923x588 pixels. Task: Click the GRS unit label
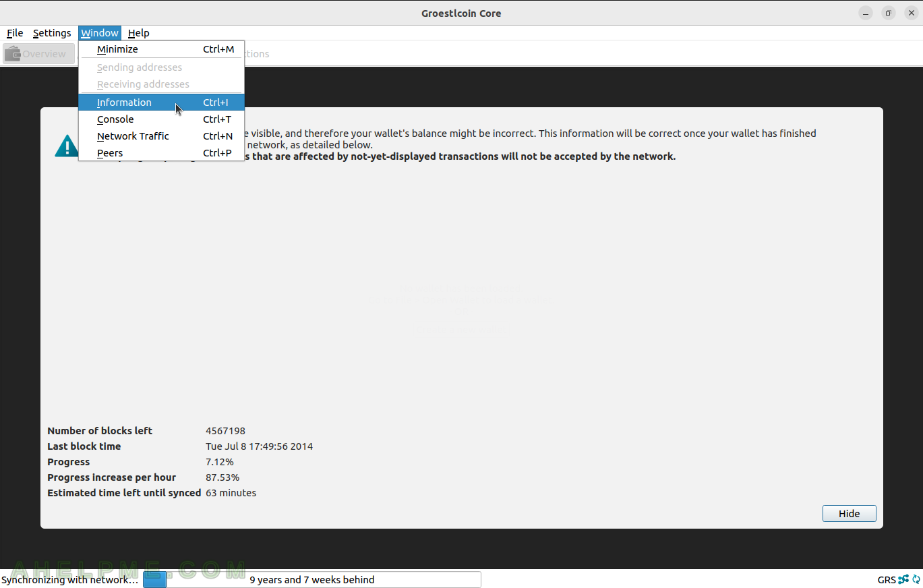pos(887,580)
